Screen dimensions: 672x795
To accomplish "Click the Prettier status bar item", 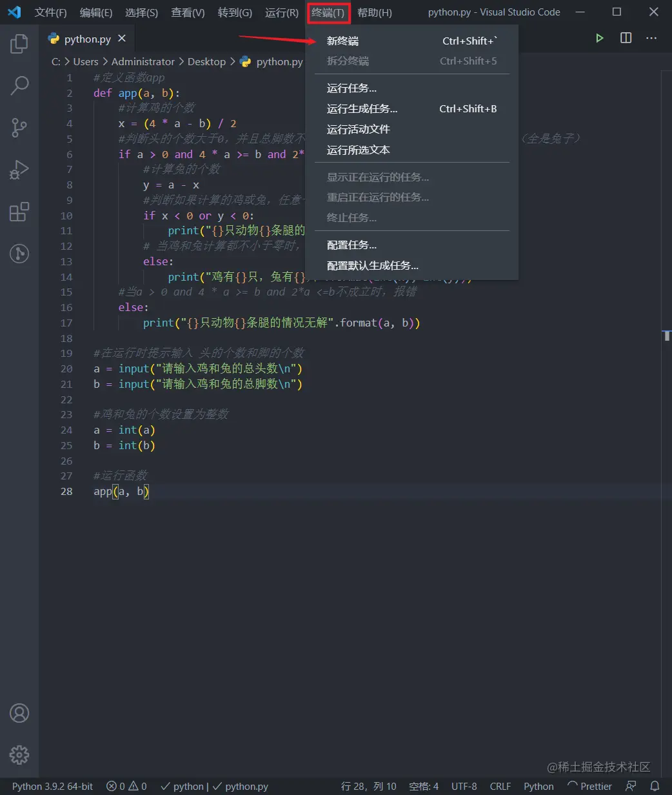I will click(x=589, y=786).
